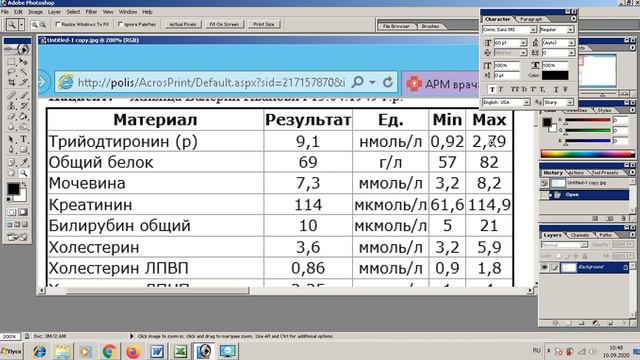
Task: Click the text Color swatch in Character
Action: (x=555, y=76)
